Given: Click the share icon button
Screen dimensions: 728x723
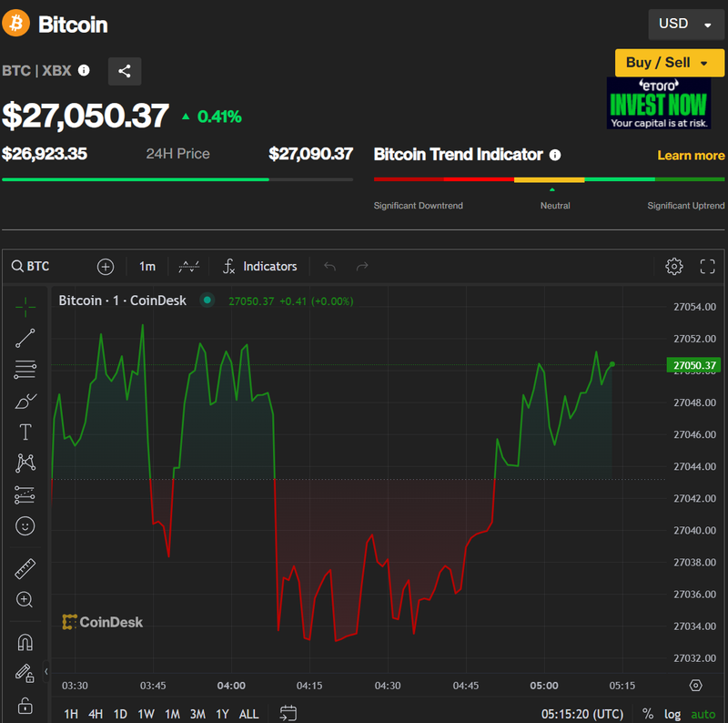Looking at the screenshot, I should coord(125,71).
